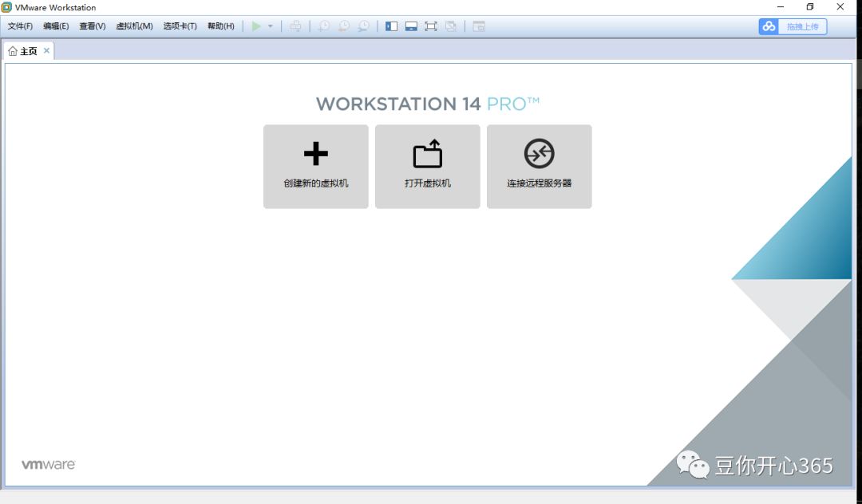Viewport: 862px width, 504px height.
Task: Open the 帮助(H) menu
Action: (221, 26)
